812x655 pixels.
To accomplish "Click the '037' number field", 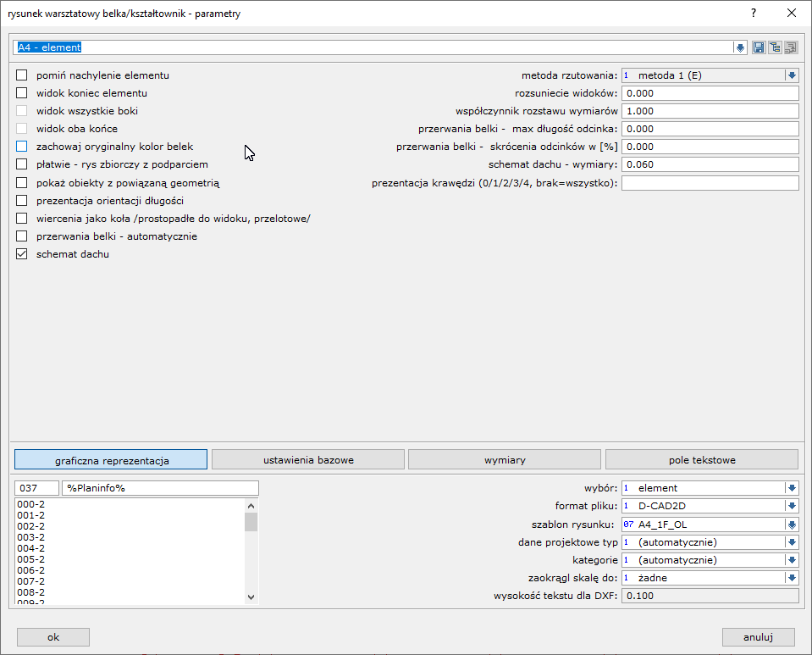I will (36, 488).
